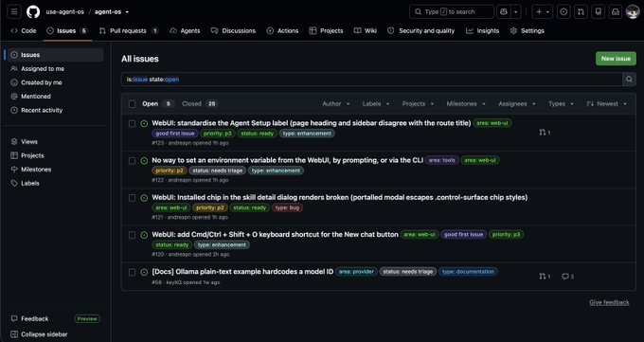Switch to the Code tab

tap(24, 31)
